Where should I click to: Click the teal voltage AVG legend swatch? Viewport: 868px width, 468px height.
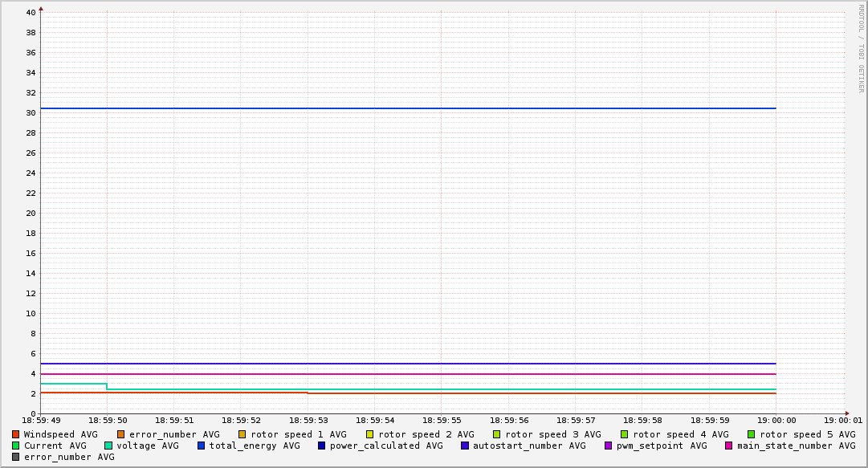point(108,446)
